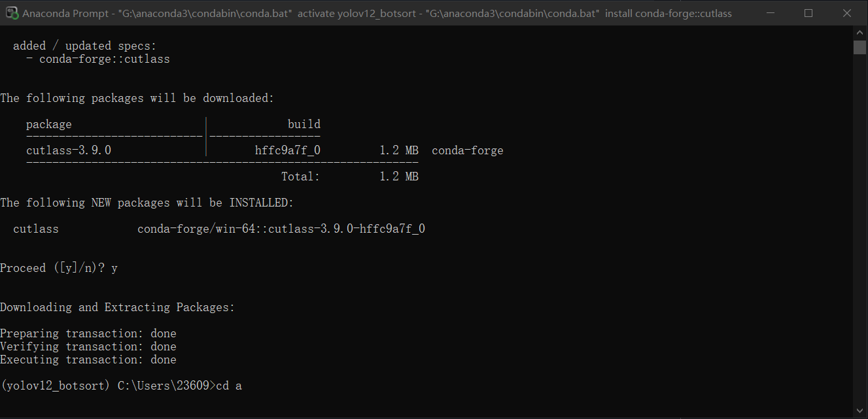The image size is (868, 419).
Task: Click the Executing transaction: done line
Action: pyautogui.click(x=88, y=359)
